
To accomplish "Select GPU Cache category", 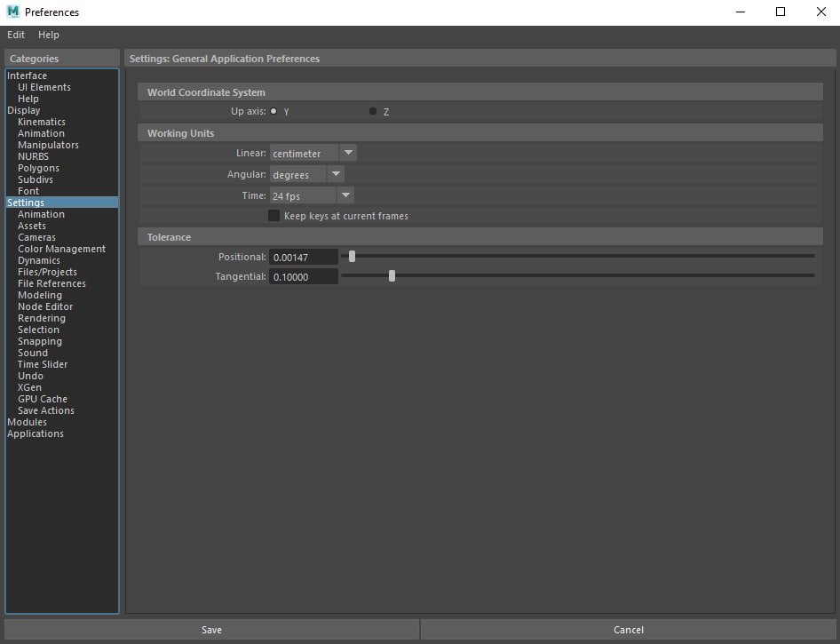I will click(x=43, y=399).
